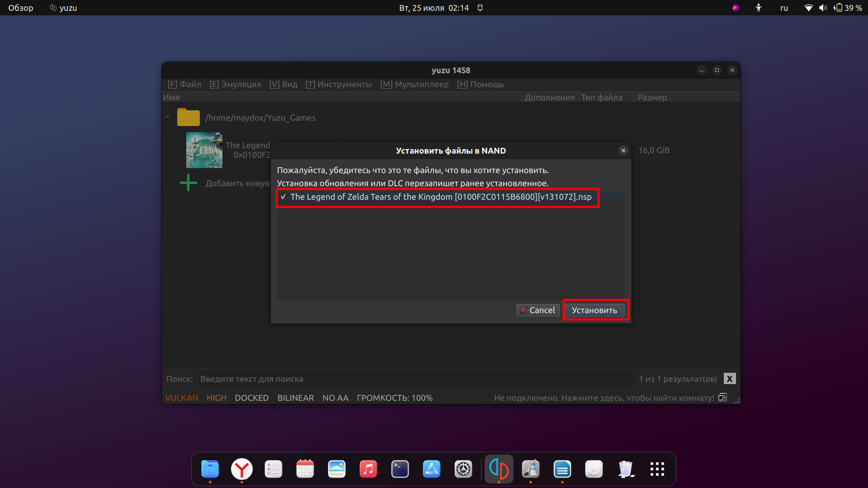Viewport: 868px width, 488px height.
Task: Switch the ru keyboard layout indicator
Action: [x=784, y=8]
